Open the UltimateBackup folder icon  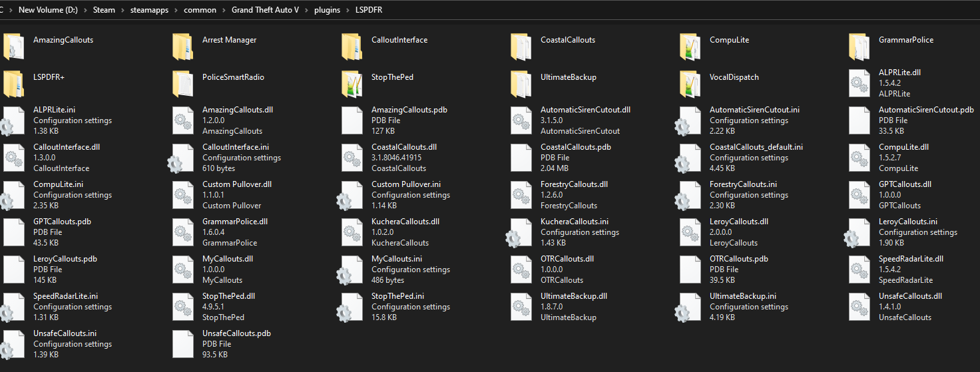(x=521, y=83)
